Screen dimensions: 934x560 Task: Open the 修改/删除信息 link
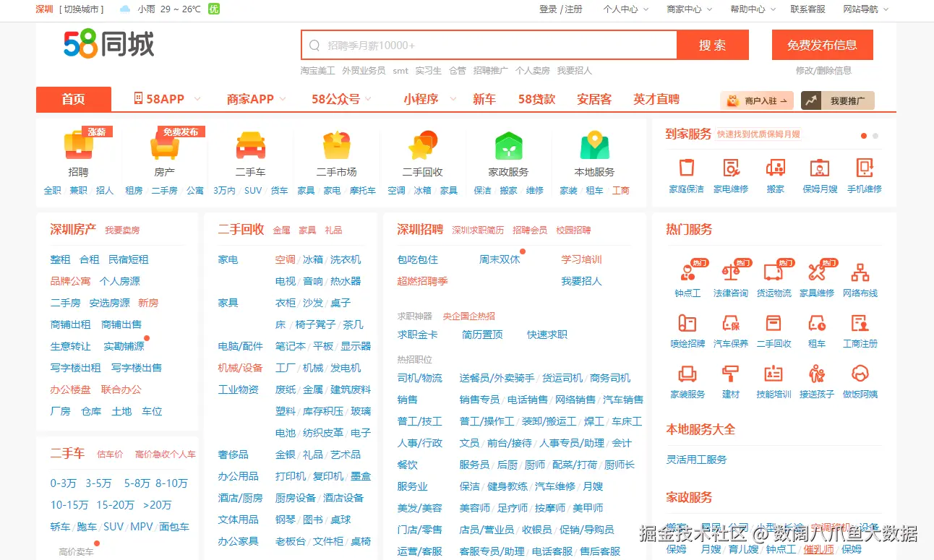coord(823,70)
